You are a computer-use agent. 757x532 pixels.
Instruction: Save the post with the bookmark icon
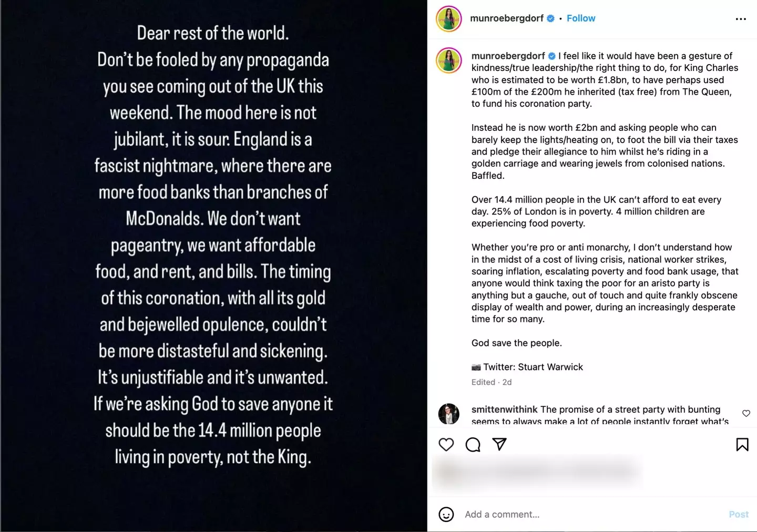coord(742,445)
